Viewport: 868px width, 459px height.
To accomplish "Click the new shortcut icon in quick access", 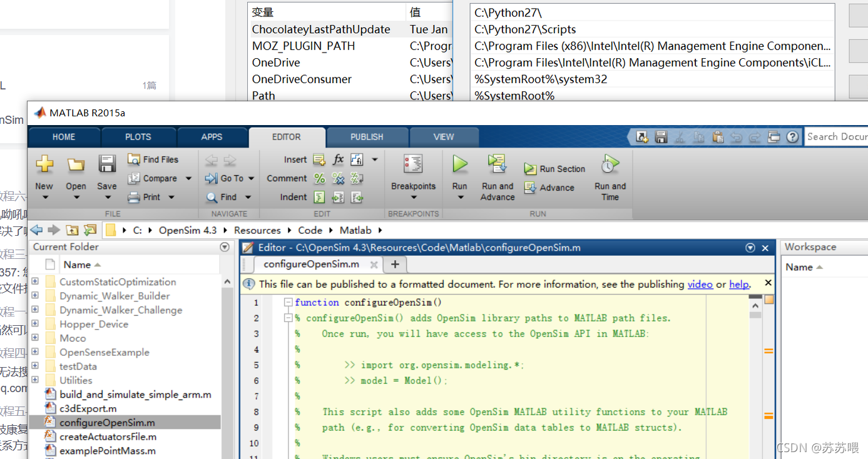I will (642, 136).
